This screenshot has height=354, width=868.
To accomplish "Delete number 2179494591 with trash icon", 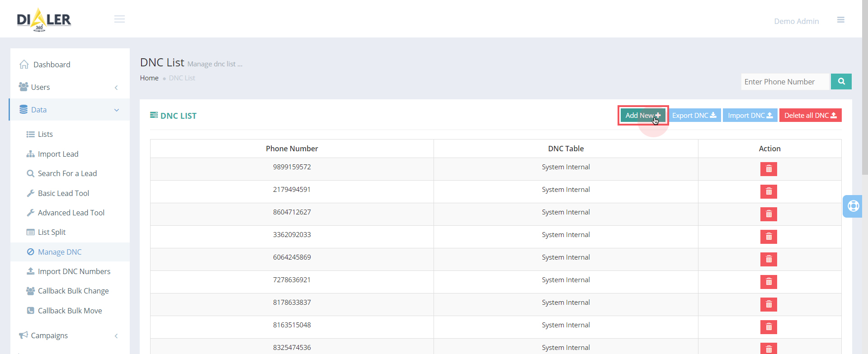I will (769, 192).
